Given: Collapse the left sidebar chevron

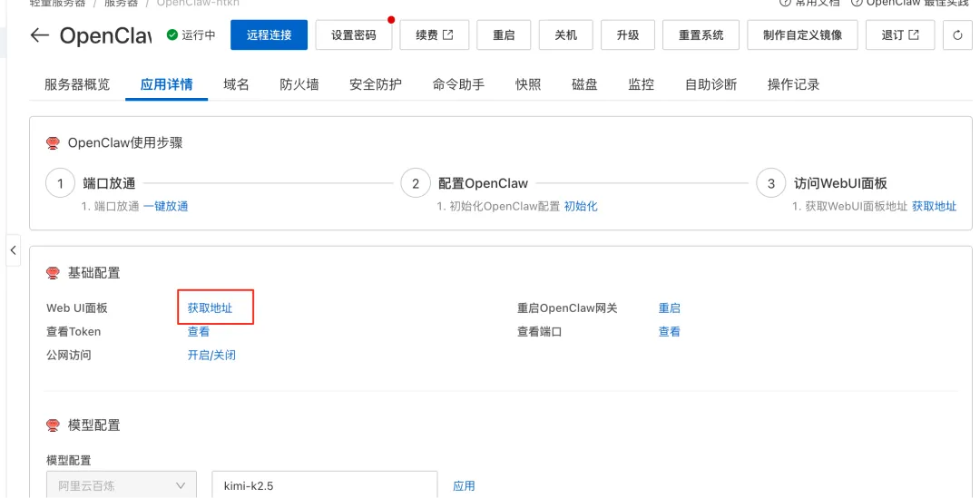Looking at the screenshot, I should (x=13, y=250).
